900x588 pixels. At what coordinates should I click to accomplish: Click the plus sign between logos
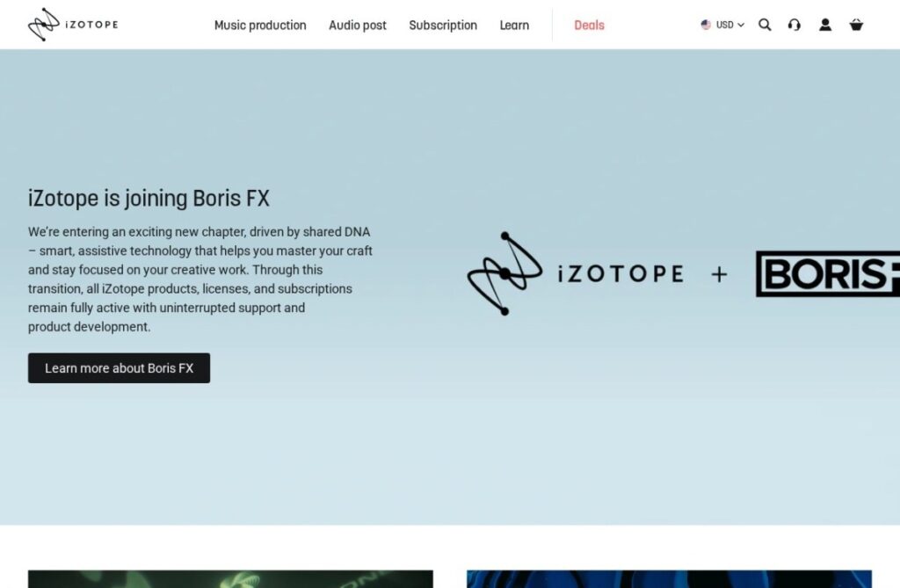pyautogui.click(x=719, y=274)
